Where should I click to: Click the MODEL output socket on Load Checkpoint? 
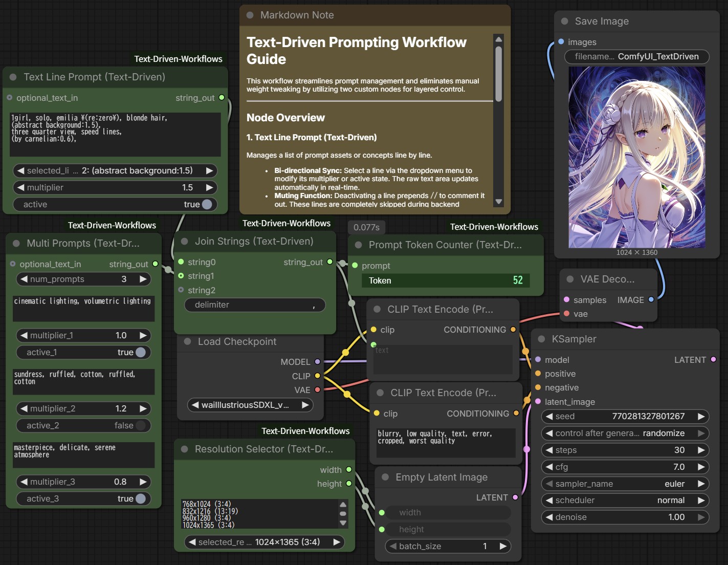[318, 362]
